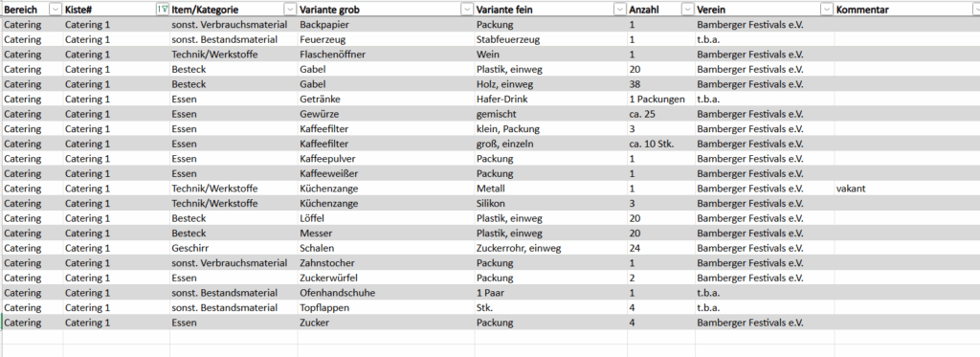Image resolution: width=980 pixels, height=357 pixels.
Task: Expand the Variante fein filter arrow
Action: 620,10
